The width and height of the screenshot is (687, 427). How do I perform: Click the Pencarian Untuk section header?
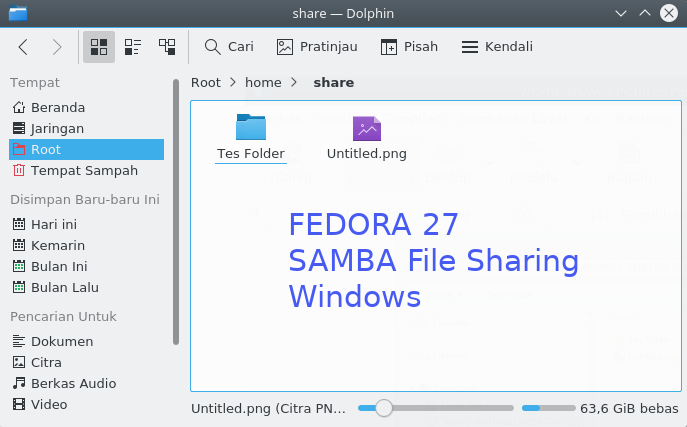click(64, 317)
